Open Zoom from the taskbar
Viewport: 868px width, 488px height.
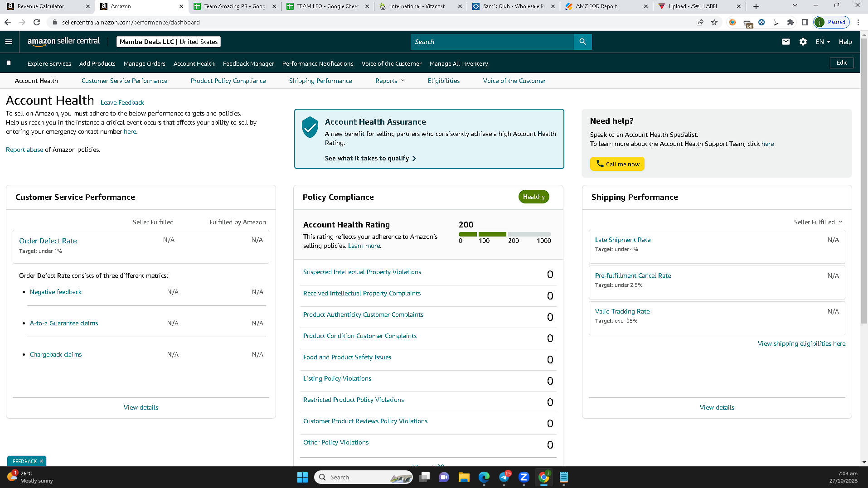524,477
